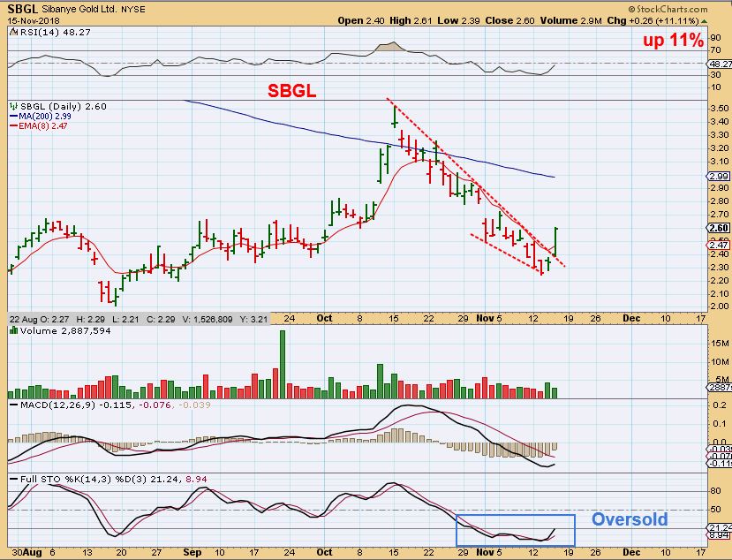Click the 2.00 price axis label
This screenshot has height=560, width=732.
[x=720, y=306]
